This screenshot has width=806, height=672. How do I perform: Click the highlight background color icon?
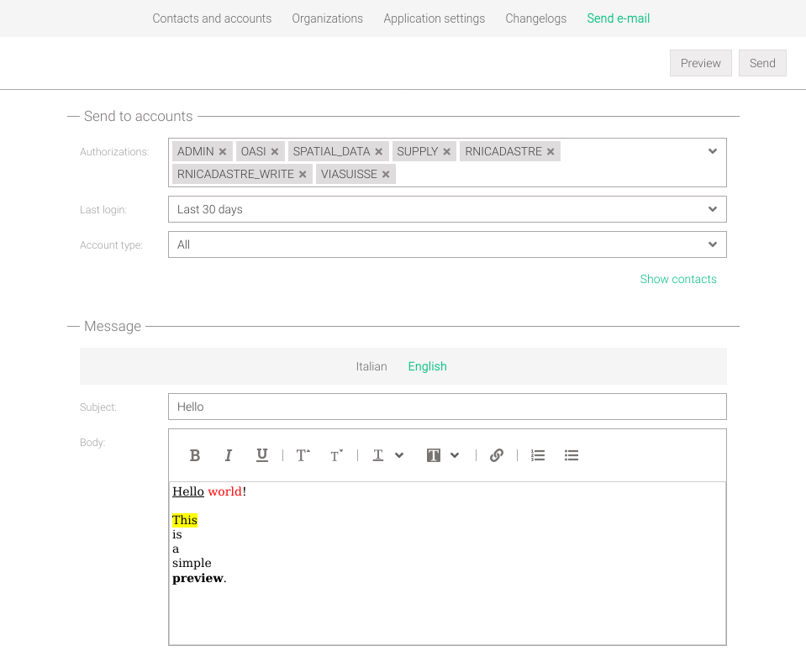pyautogui.click(x=434, y=455)
